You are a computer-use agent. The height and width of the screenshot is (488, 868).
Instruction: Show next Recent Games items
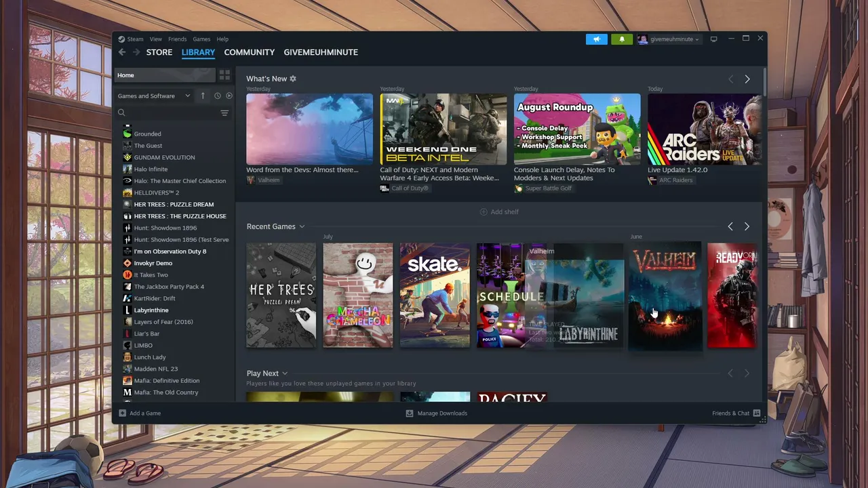747,226
